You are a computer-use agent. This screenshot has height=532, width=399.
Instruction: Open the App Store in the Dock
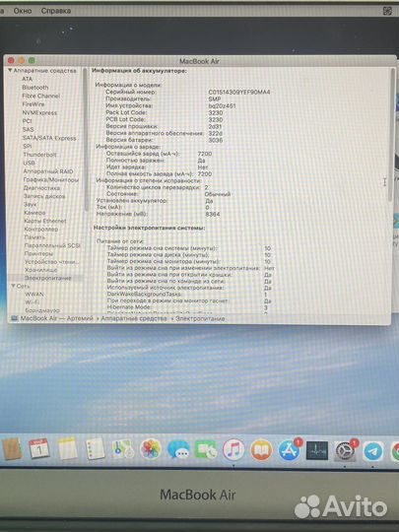[x=289, y=450]
